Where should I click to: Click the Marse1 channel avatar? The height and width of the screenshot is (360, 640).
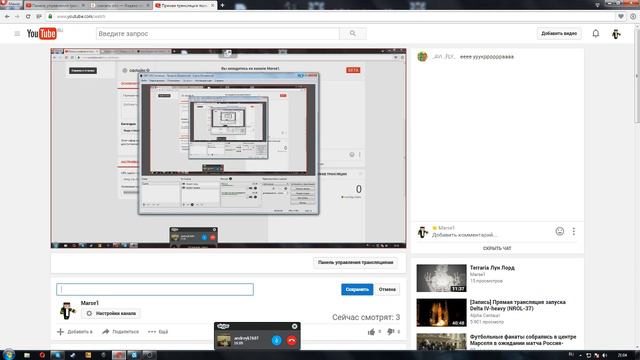click(67, 310)
